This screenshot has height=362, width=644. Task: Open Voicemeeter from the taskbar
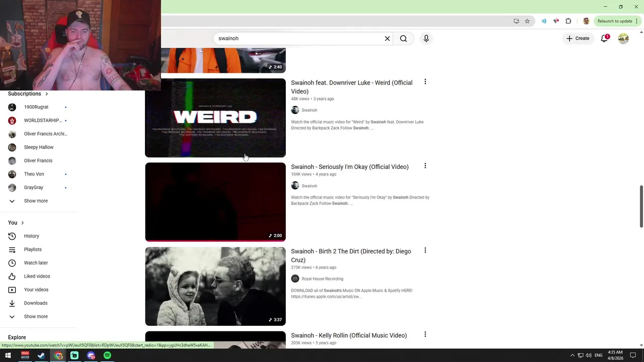[x=25, y=355]
